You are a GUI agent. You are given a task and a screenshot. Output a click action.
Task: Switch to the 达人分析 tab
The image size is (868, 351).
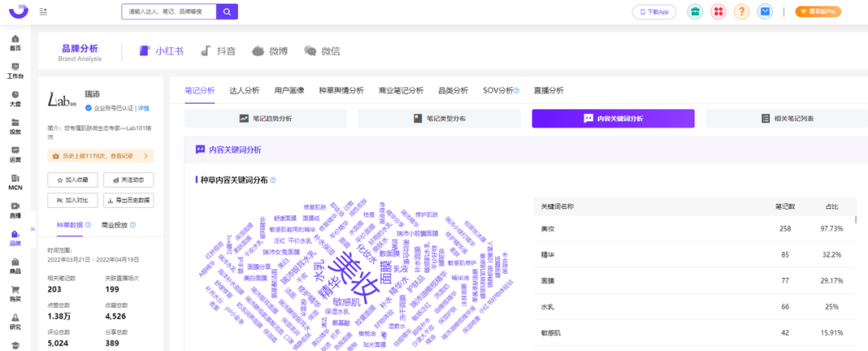244,91
